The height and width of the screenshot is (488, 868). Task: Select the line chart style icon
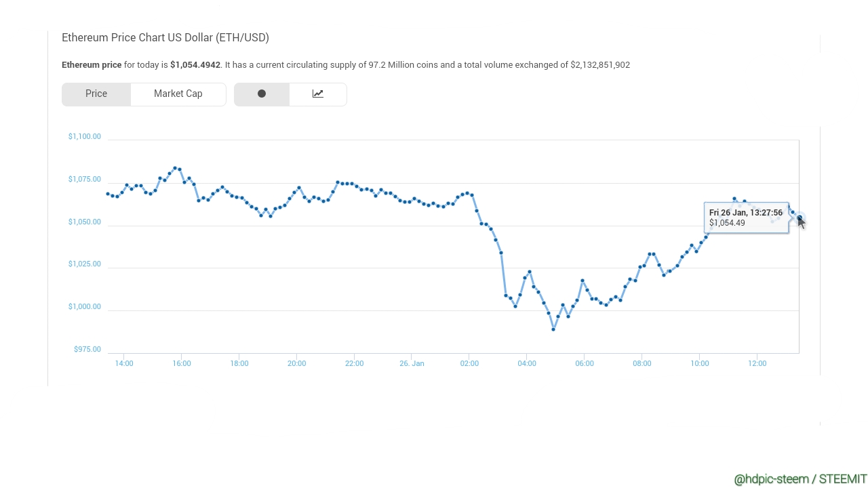318,94
